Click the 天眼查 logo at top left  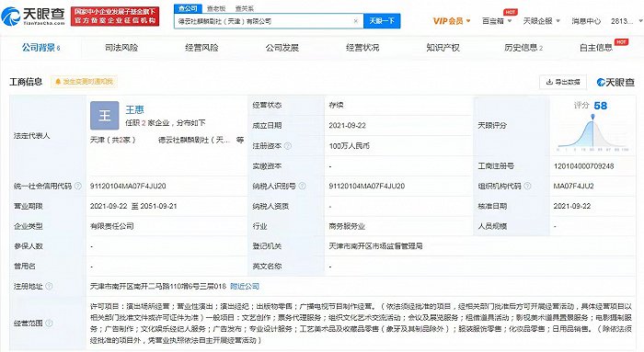[x=33, y=17]
